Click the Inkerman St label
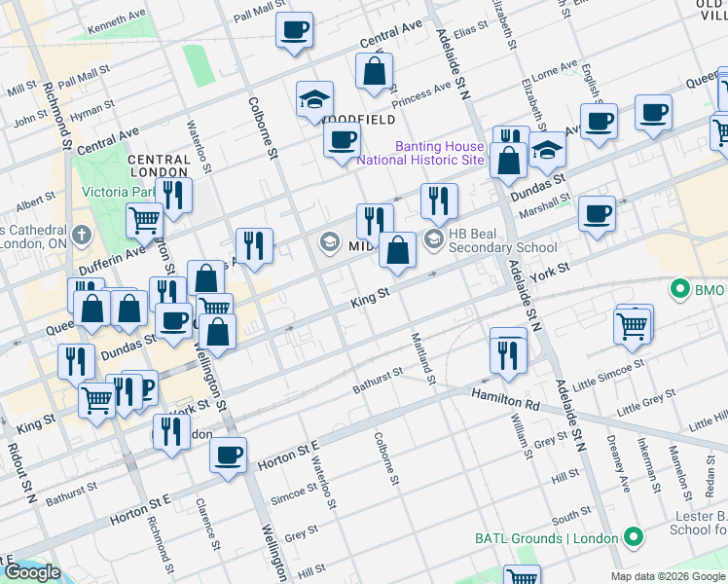Screen dimensions: 728x584 (x=648, y=465)
